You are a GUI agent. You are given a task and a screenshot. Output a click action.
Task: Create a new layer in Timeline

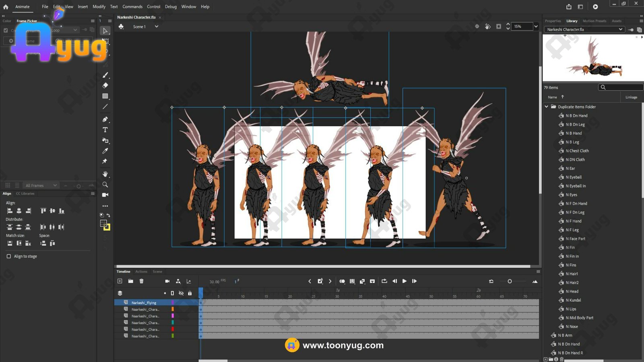(120, 281)
